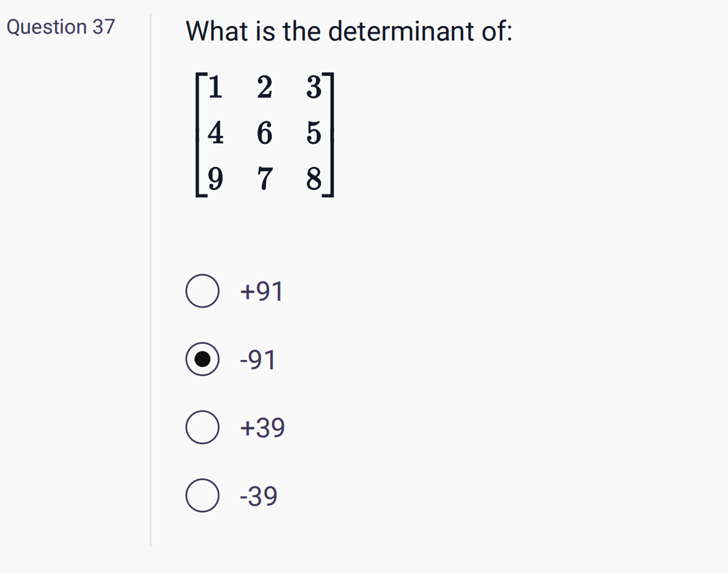
Task: Click the "+39" answer label text
Action: [262, 428]
